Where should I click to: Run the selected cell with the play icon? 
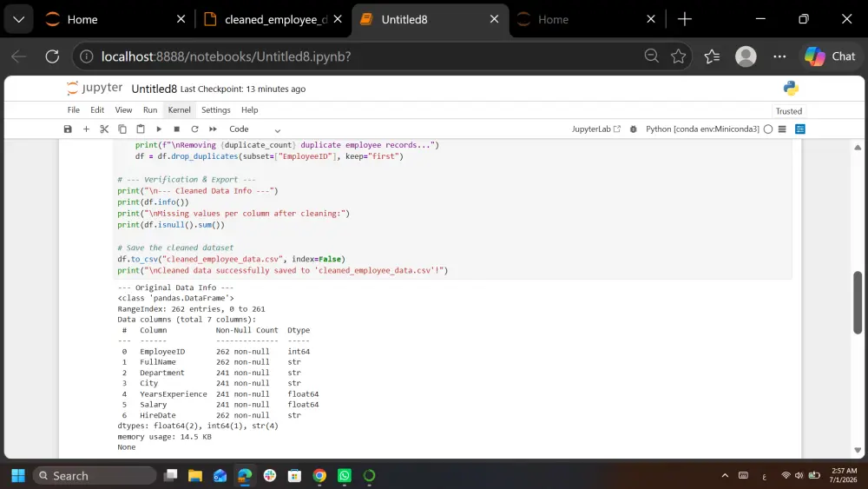[x=159, y=129]
